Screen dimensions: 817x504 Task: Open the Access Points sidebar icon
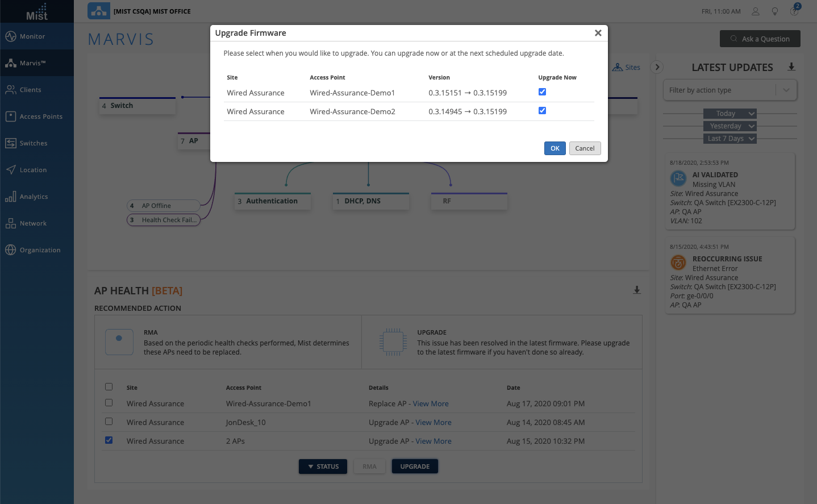tap(11, 116)
